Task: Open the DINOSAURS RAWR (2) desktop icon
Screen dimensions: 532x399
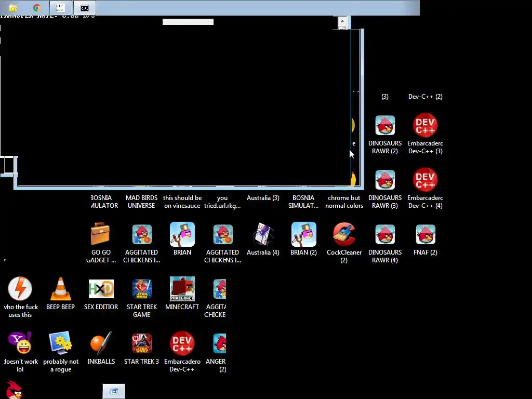Action: tap(385, 126)
